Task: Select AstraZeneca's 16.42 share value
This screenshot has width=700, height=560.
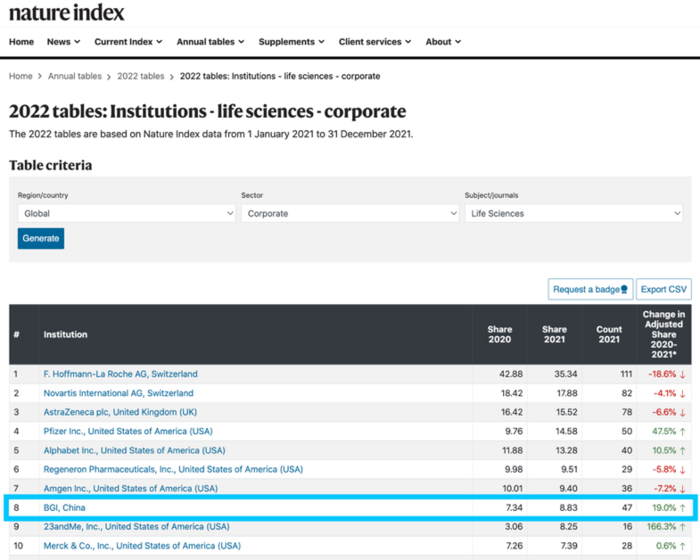Action: 512,412
